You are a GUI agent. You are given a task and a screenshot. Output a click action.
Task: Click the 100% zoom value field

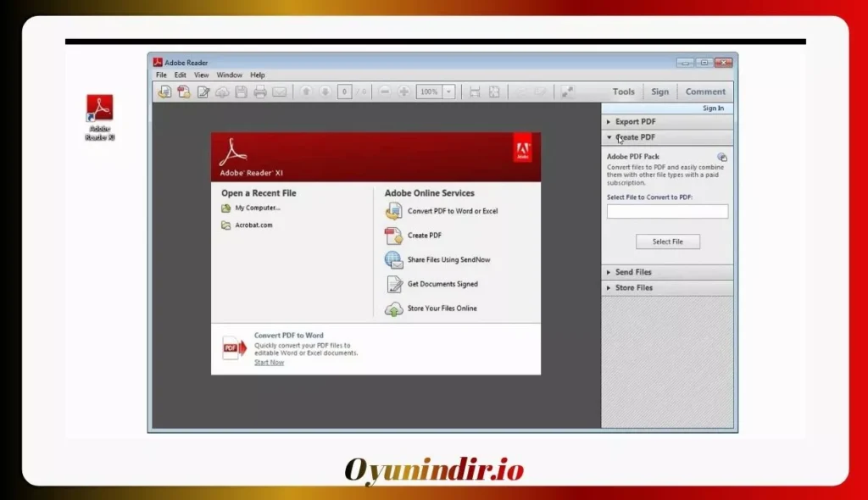(430, 92)
